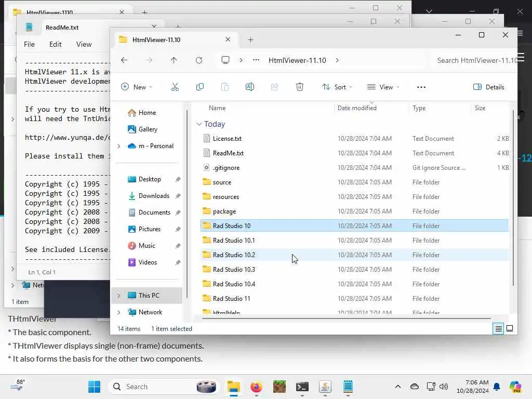Select the Rad Studio 11 folder
The width and height of the screenshot is (532, 399).
click(x=354, y=299)
